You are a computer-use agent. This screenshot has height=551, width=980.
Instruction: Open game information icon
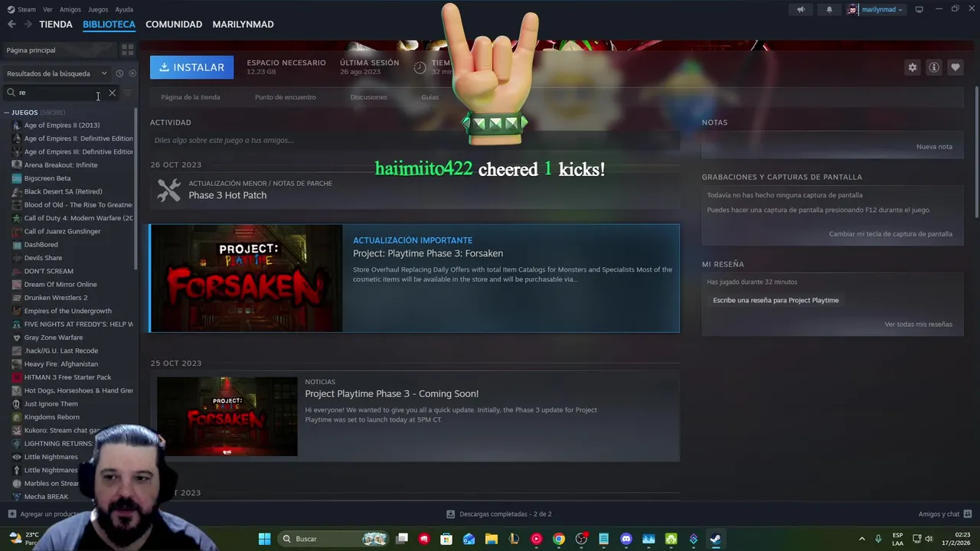(933, 67)
